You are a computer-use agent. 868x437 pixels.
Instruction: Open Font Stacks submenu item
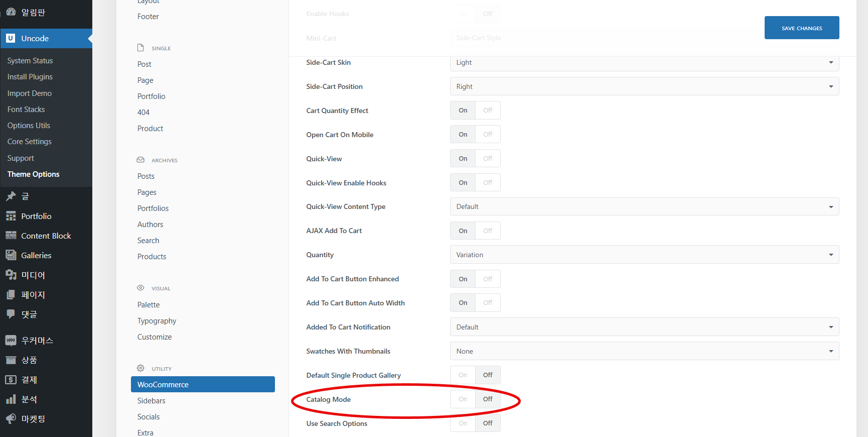coord(26,110)
